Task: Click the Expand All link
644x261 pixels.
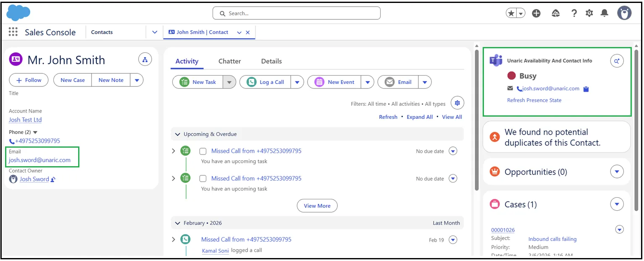Action: pos(420,117)
